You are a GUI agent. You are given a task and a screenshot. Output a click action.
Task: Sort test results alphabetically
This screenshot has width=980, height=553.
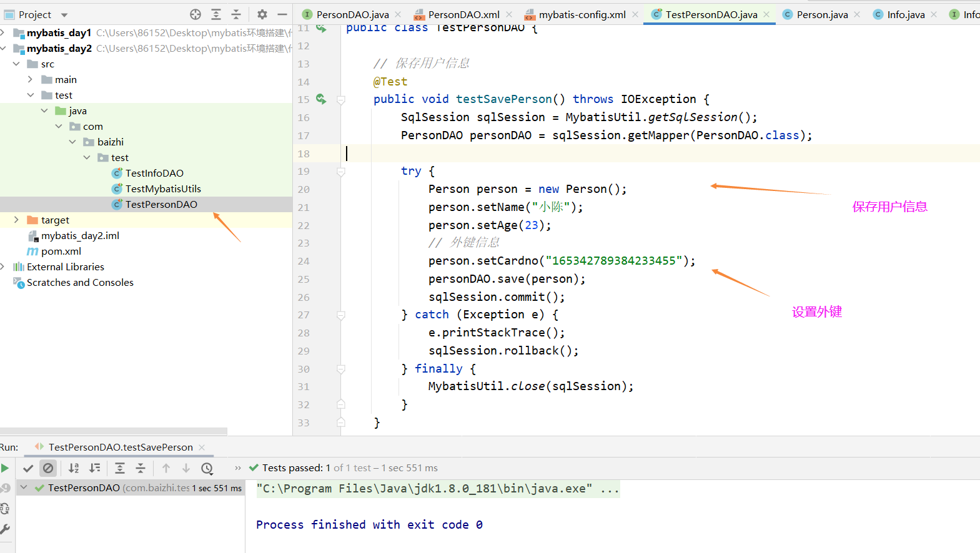(74, 468)
